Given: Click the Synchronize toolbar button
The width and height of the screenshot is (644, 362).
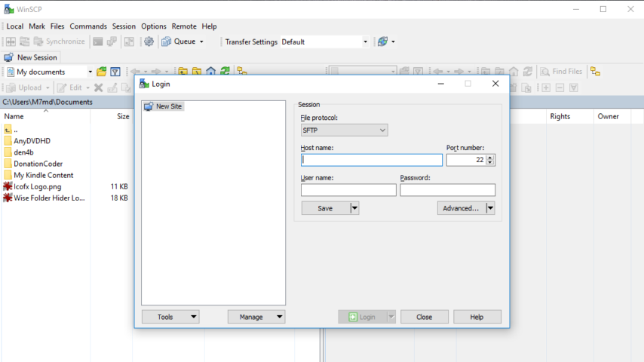Looking at the screenshot, I should 59,41.
